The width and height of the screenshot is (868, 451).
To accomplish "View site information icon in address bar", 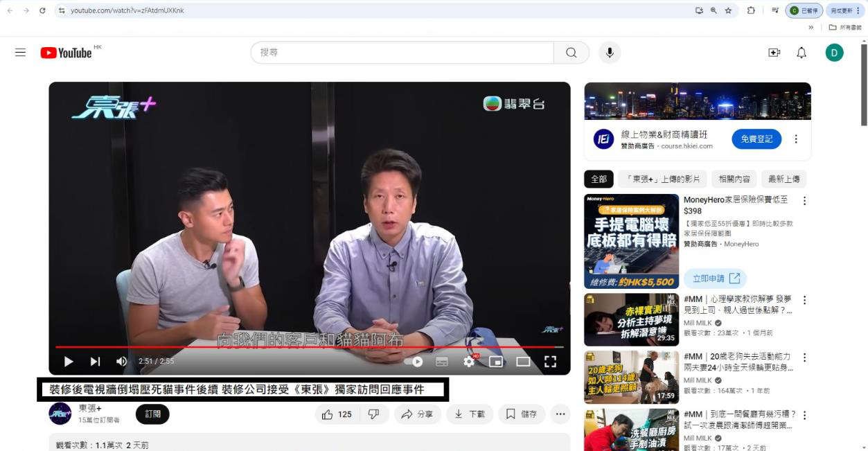I will 62,10.
